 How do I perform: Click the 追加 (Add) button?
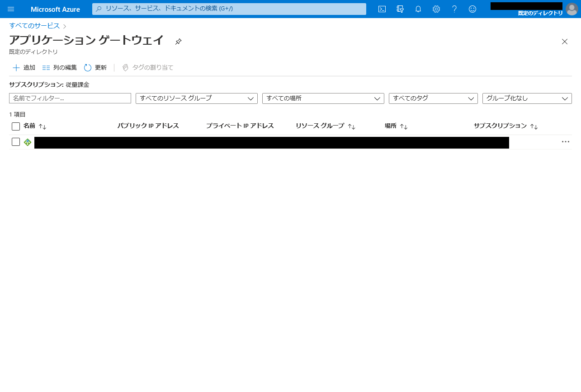coord(24,68)
